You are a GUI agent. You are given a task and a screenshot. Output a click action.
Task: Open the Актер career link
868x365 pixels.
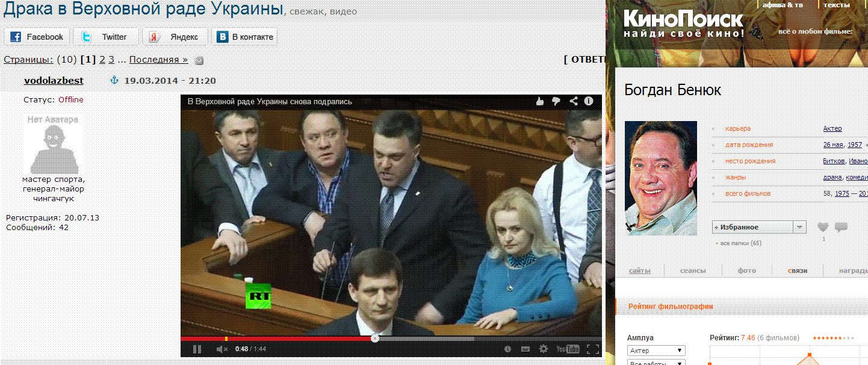pos(832,128)
